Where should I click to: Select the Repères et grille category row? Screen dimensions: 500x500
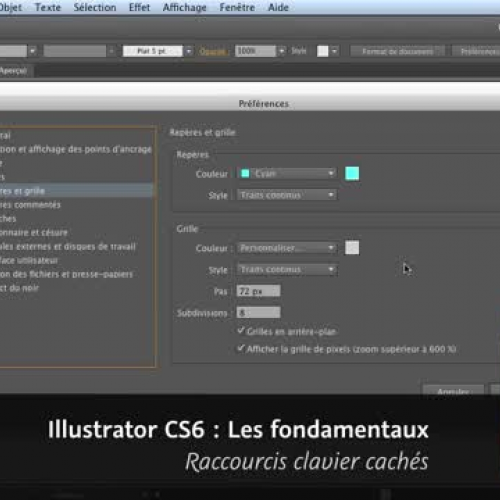pos(76,191)
